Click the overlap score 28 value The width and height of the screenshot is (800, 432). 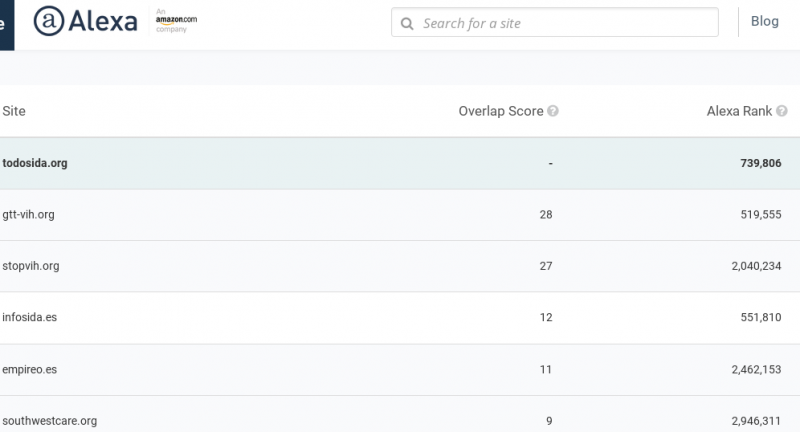tap(545, 215)
